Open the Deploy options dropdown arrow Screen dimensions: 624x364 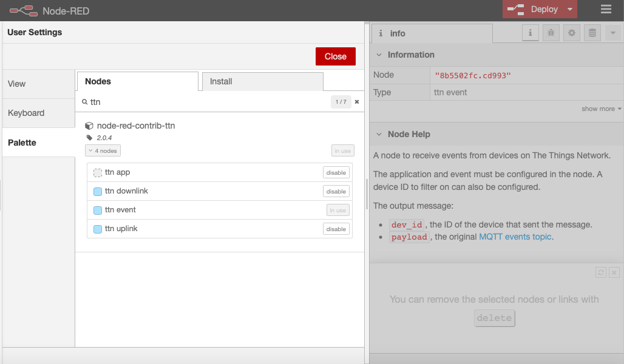569,9
